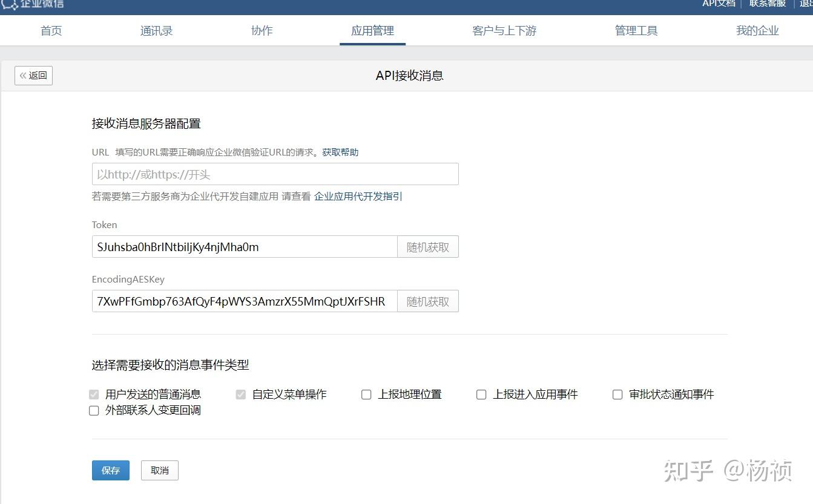Switch to the 我的企业 tab
The image size is (813, 504).
pos(757,30)
